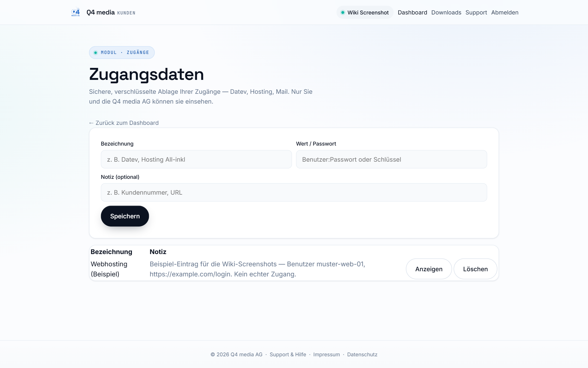Focus the Bezeichnung input field
Screen dimensions: 588x368
click(196, 159)
